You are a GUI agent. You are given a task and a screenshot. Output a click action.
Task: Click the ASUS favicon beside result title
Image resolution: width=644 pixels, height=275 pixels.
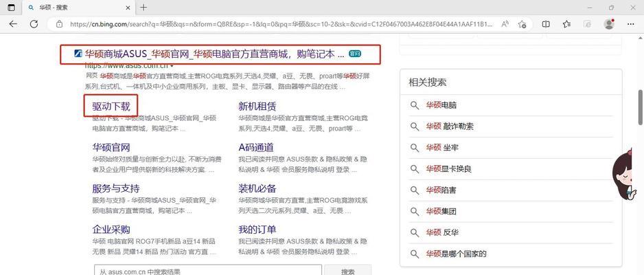tap(78, 54)
